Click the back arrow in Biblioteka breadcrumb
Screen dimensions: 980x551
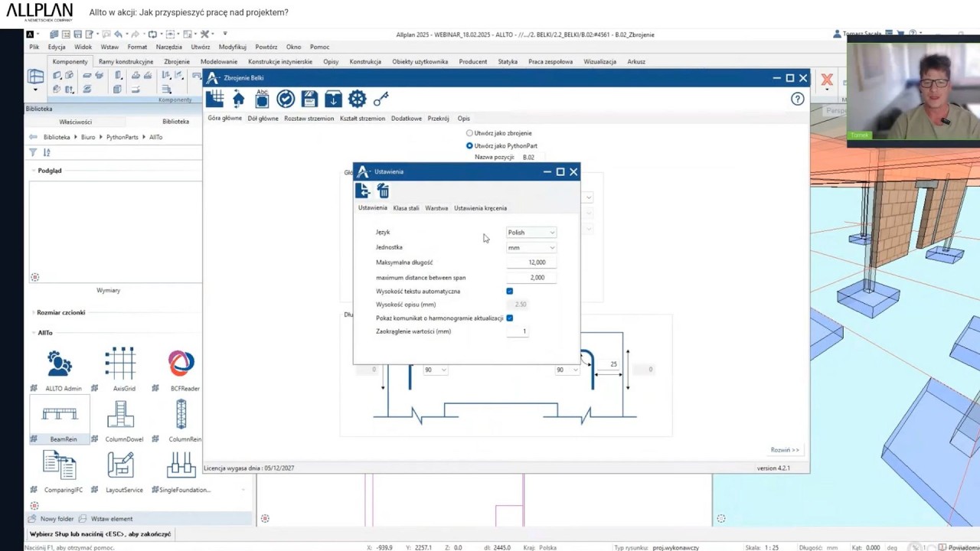pyautogui.click(x=33, y=137)
